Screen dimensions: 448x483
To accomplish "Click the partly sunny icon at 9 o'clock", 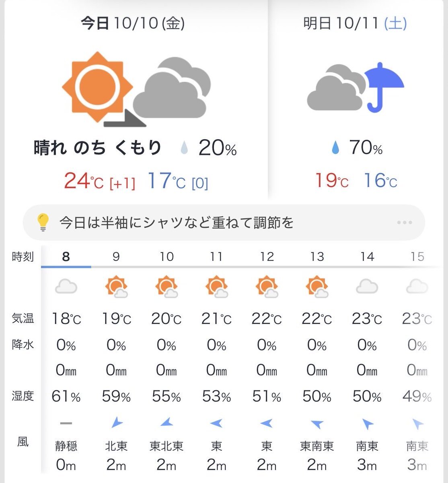I will click(x=116, y=287).
